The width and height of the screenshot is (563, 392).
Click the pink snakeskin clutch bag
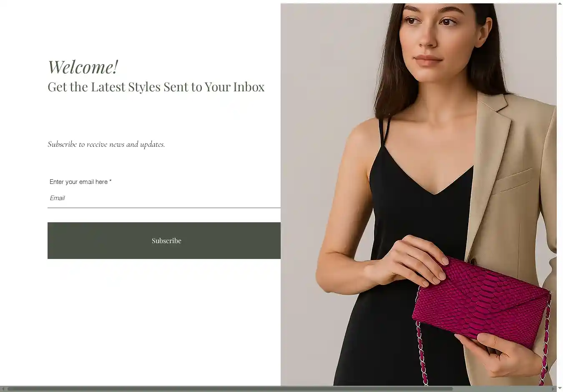coord(482,301)
